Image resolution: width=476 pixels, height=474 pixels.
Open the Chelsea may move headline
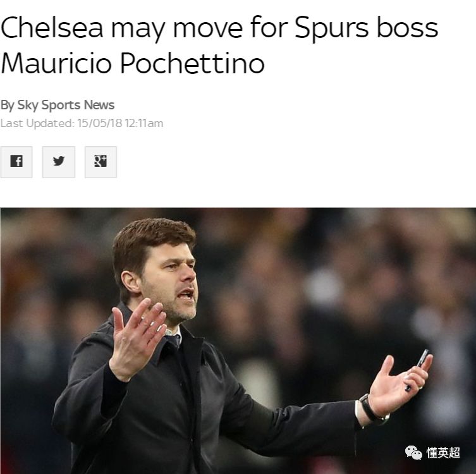[x=219, y=45]
